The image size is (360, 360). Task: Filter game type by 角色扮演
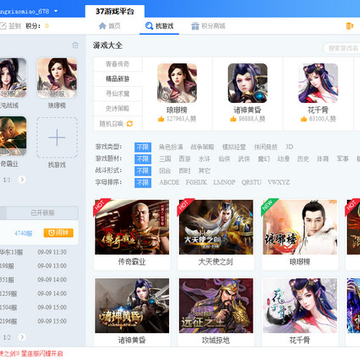[171, 147]
